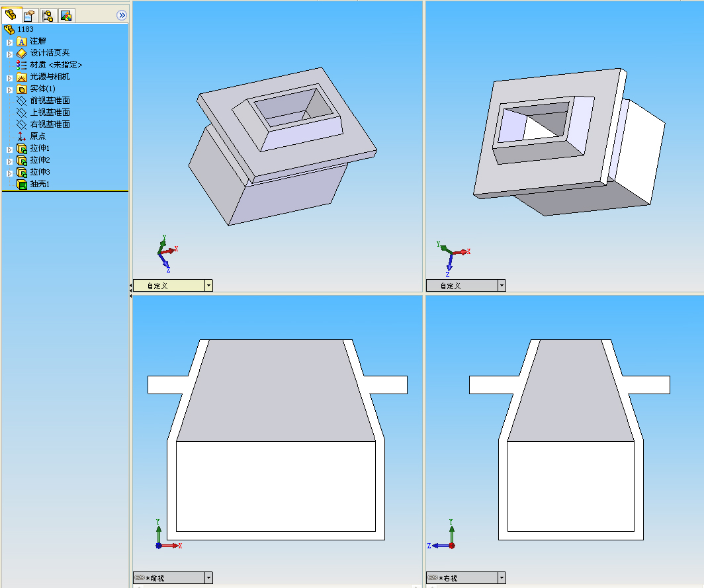Screen dimensions: 704x588
Task: Click the feature tree rollback bar
Action: click(x=65, y=190)
